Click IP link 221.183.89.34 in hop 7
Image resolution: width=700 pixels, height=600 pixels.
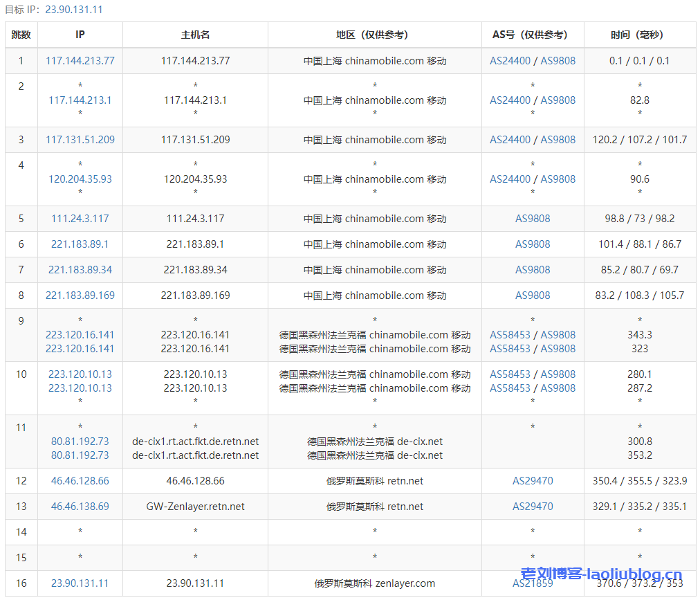click(80, 270)
